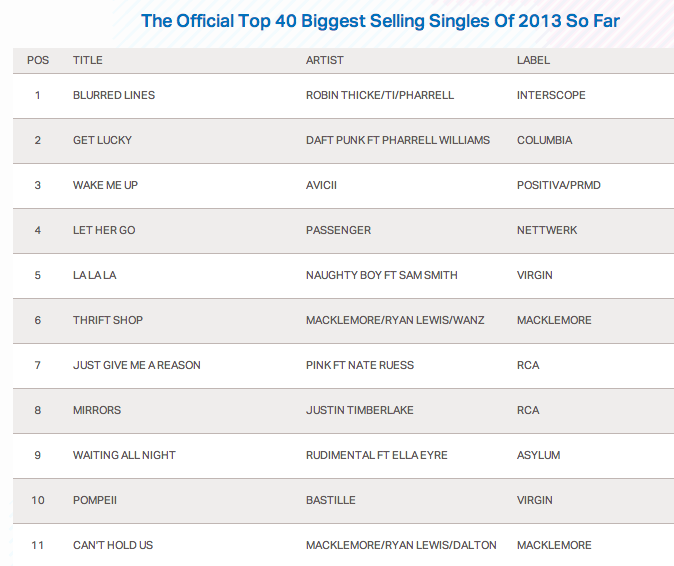Click the TITLE column header
The height and width of the screenshot is (566, 674).
[x=88, y=60]
